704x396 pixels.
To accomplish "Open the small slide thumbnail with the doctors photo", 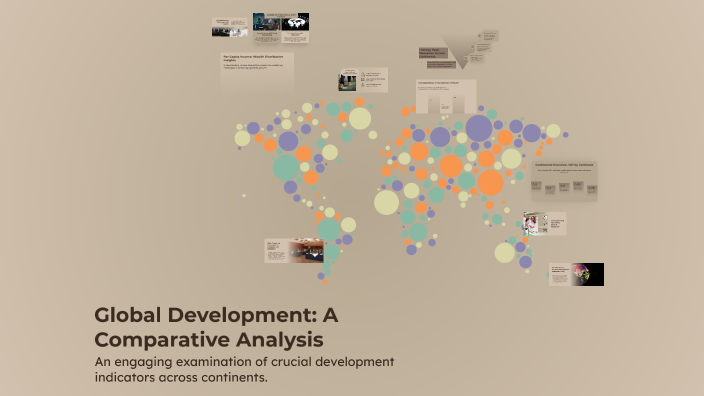I will tap(229, 27).
